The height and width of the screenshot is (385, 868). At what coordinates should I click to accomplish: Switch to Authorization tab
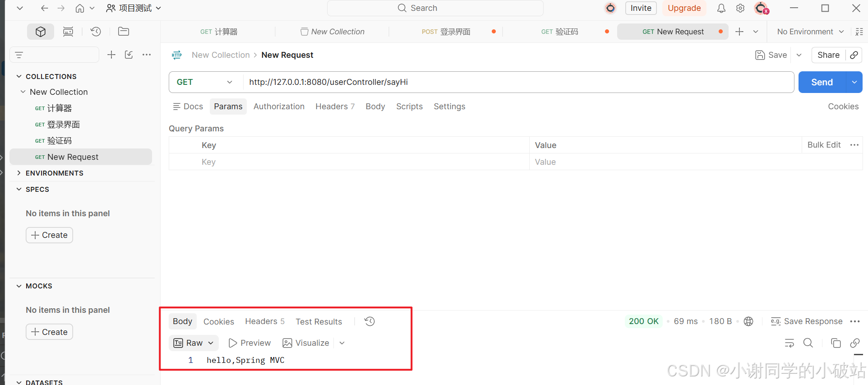[x=279, y=107]
